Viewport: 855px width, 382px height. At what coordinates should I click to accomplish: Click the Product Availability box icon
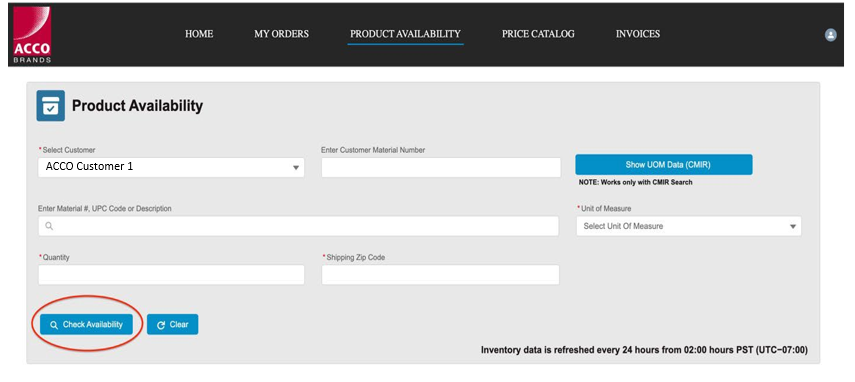[51, 105]
